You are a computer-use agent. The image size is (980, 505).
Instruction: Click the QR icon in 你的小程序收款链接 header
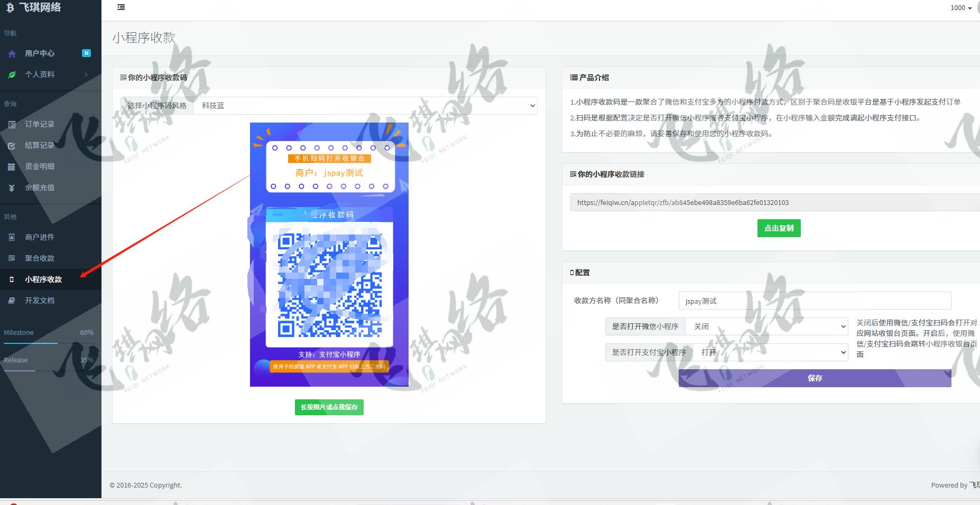(573, 174)
